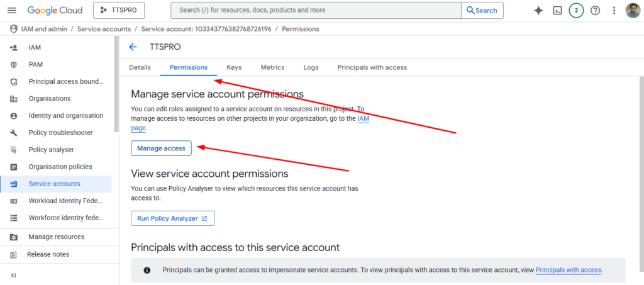The width and height of the screenshot is (644, 285).
Task: Click the Run Policy Analyzer button
Action: pyautogui.click(x=172, y=218)
